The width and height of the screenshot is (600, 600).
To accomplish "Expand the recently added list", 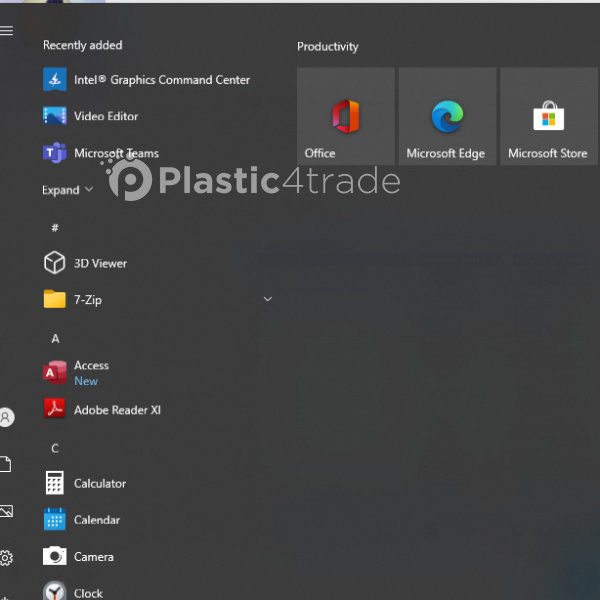I will [67, 190].
